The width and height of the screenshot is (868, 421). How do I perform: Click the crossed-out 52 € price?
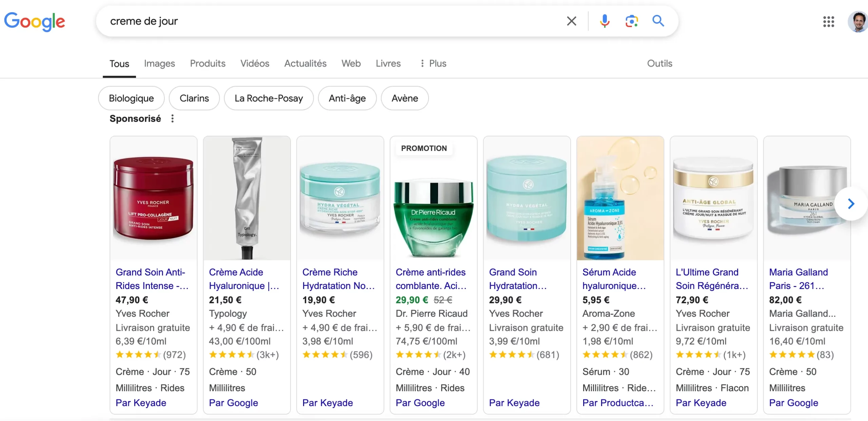[x=443, y=300]
